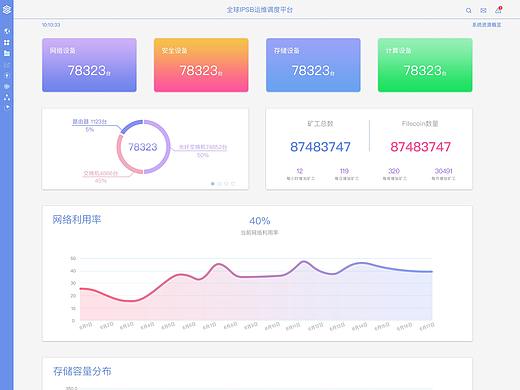Select the four-squares grid sidebar icon
Viewport: 520px width, 390px height.
[x=7, y=42]
